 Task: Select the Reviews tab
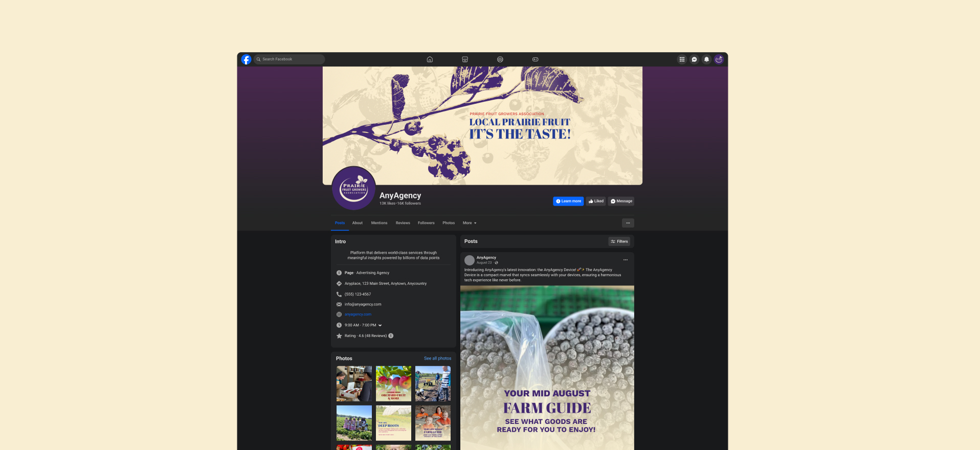403,223
